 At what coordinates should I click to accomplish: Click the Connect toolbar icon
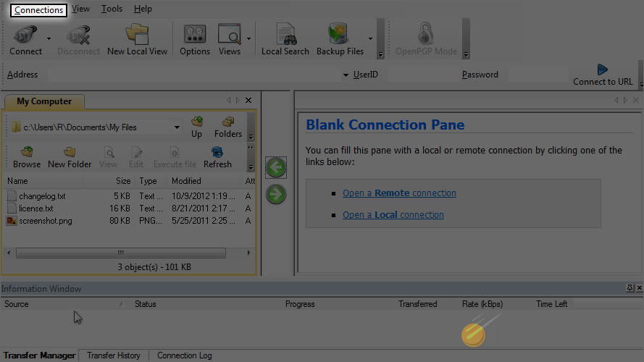[25, 35]
